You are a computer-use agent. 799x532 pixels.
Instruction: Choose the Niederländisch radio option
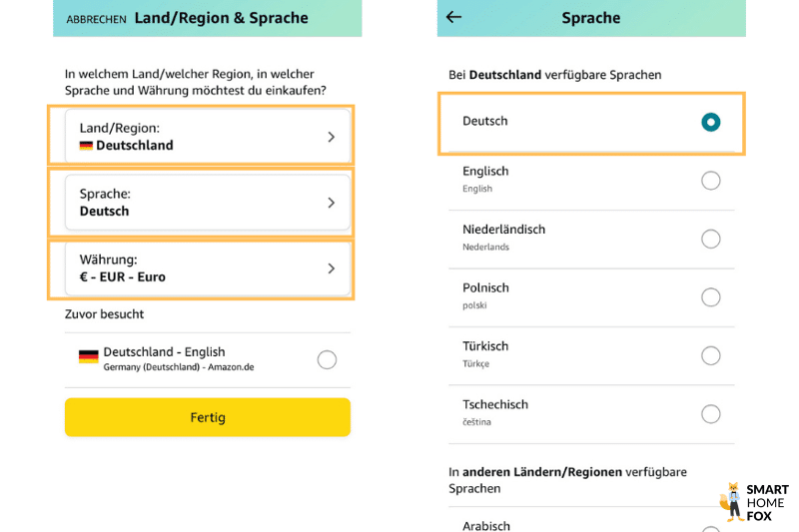tap(710, 239)
